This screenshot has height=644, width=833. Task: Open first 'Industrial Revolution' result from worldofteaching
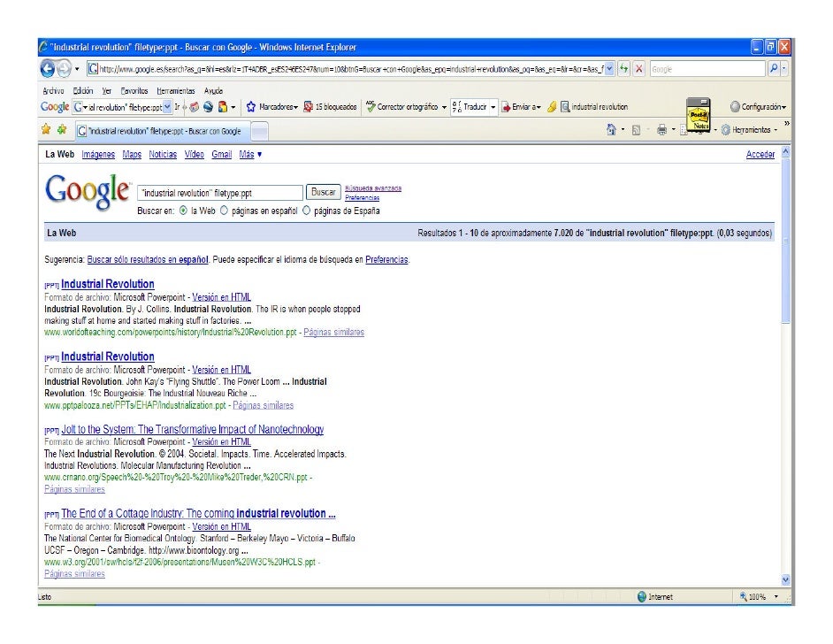(108, 284)
